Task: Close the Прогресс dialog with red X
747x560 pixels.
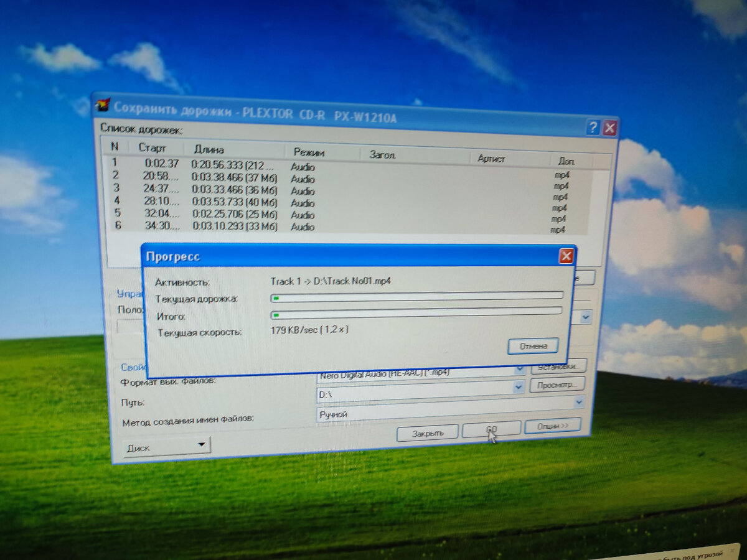Action: [566, 256]
